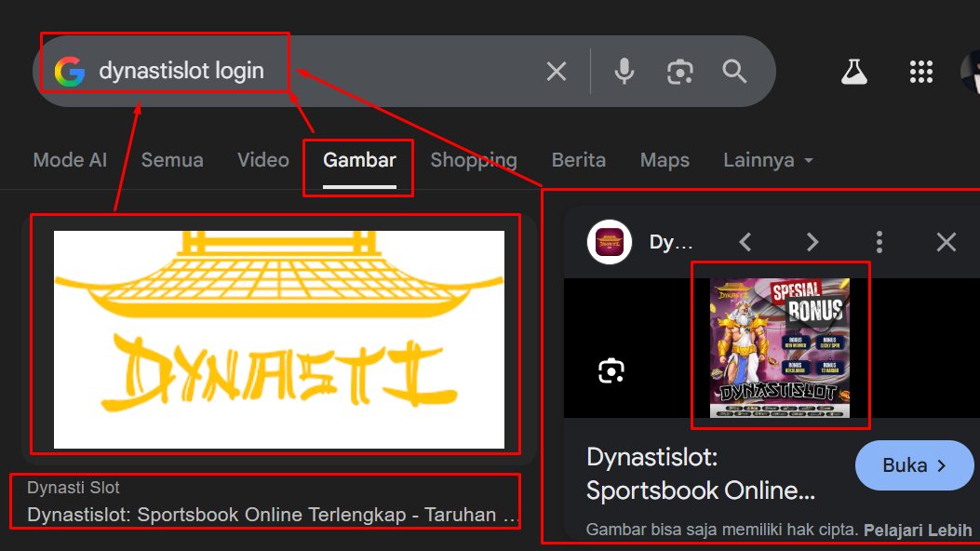
Task: Open Google Lens camera search in search bar
Action: coord(680,72)
